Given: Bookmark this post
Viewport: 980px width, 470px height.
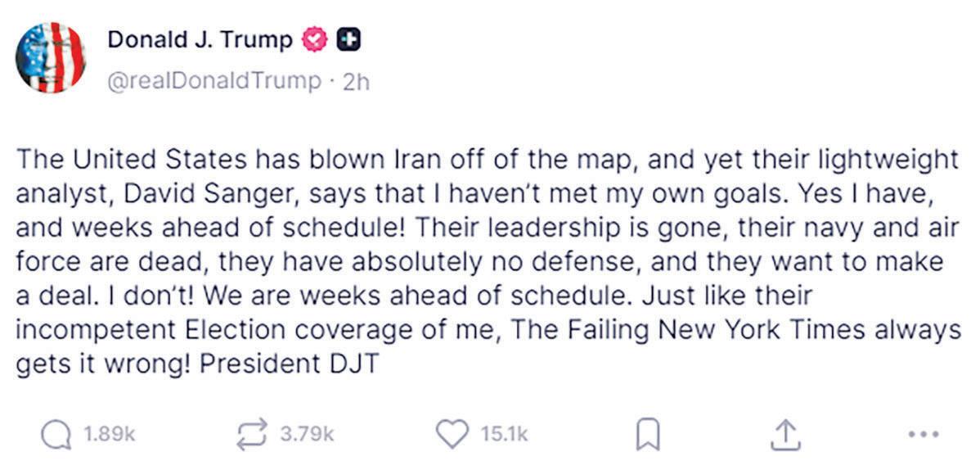Looking at the screenshot, I should coord(647,435).
